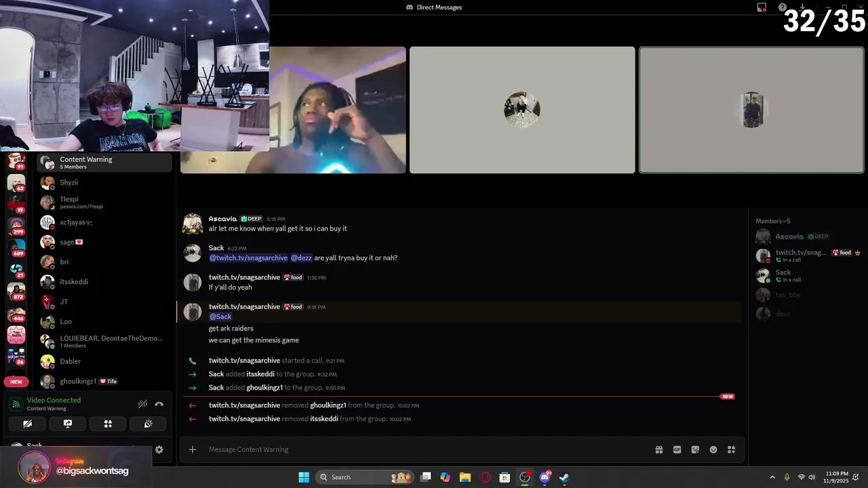Screen dimensions: 868x488
Task: Open sticker picker
Action: [x=695, y=449]
